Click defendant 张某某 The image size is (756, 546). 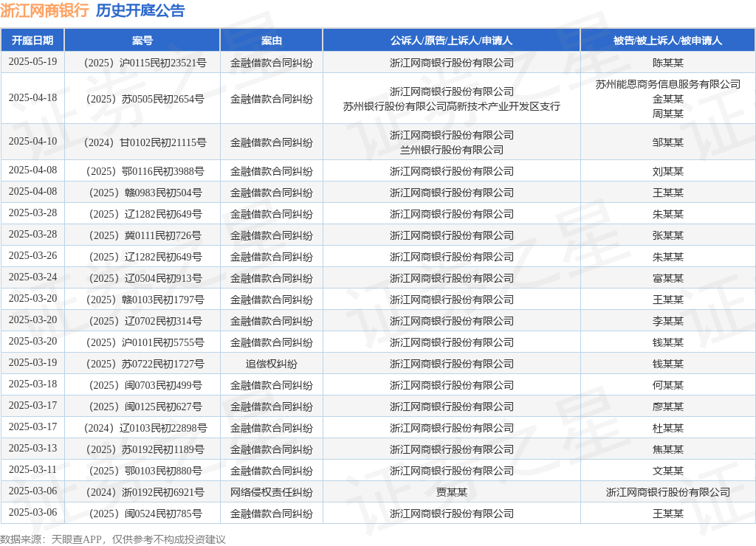(667, 235)
